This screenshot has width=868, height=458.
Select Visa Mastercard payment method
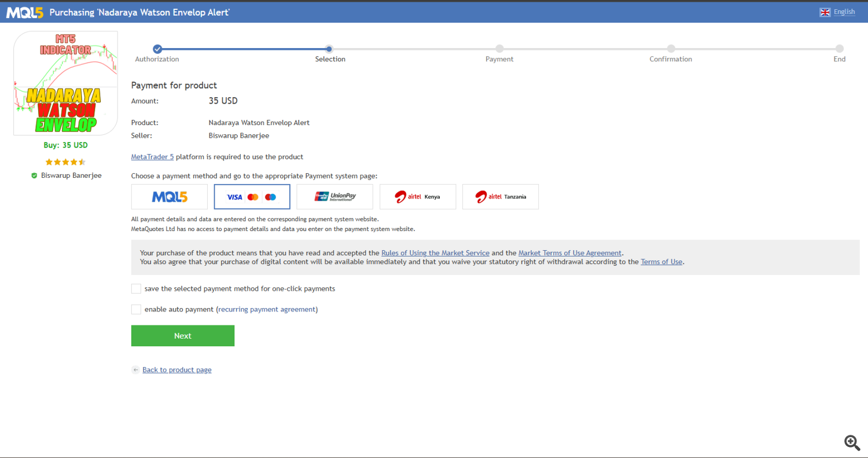(252, 197)
